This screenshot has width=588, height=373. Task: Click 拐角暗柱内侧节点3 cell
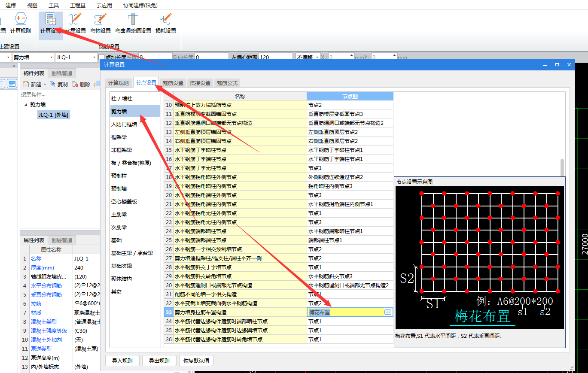coord(350,186)
